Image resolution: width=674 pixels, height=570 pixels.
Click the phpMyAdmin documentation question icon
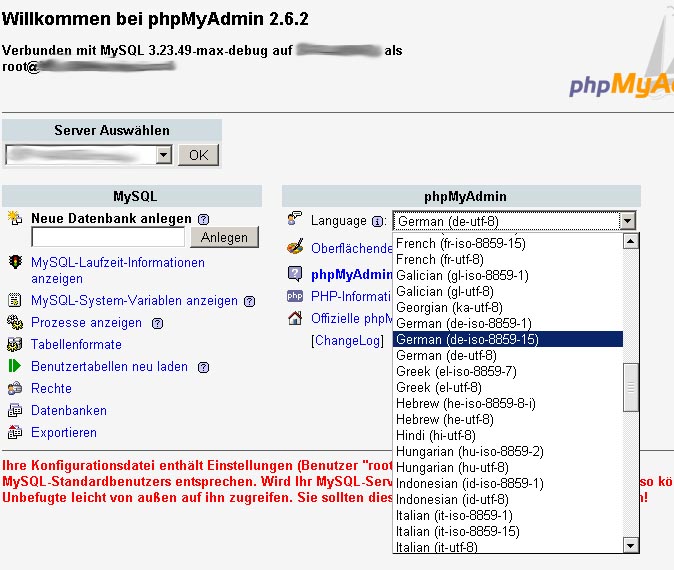coord(295,273)
